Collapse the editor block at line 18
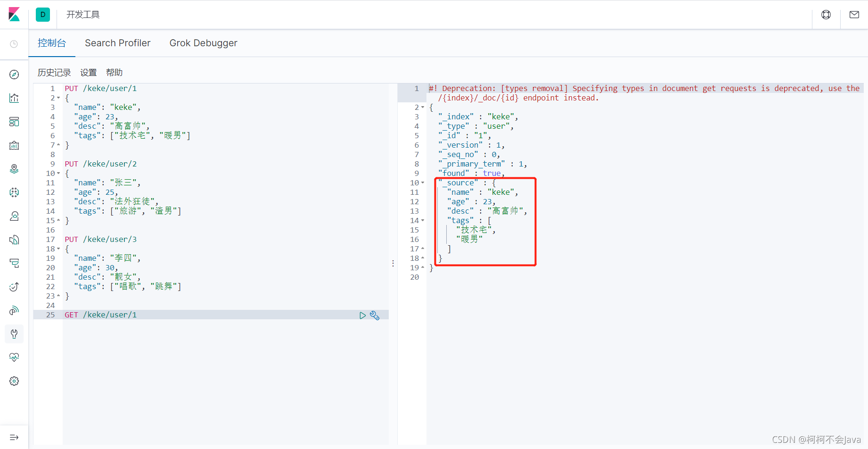Screen dimensions: 868x449 coord(58,249)
